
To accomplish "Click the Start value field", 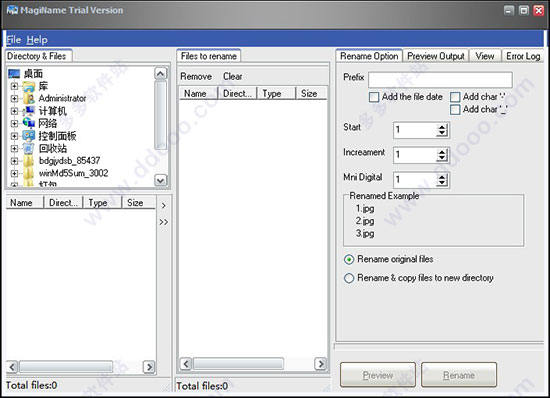I will pyautogui.click(x=415, y=130).
